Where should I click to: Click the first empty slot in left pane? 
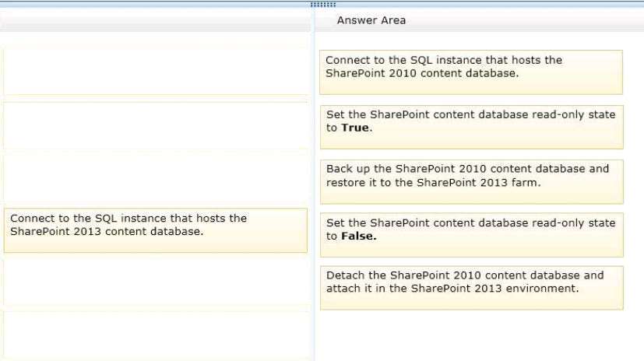click(156, 72)
